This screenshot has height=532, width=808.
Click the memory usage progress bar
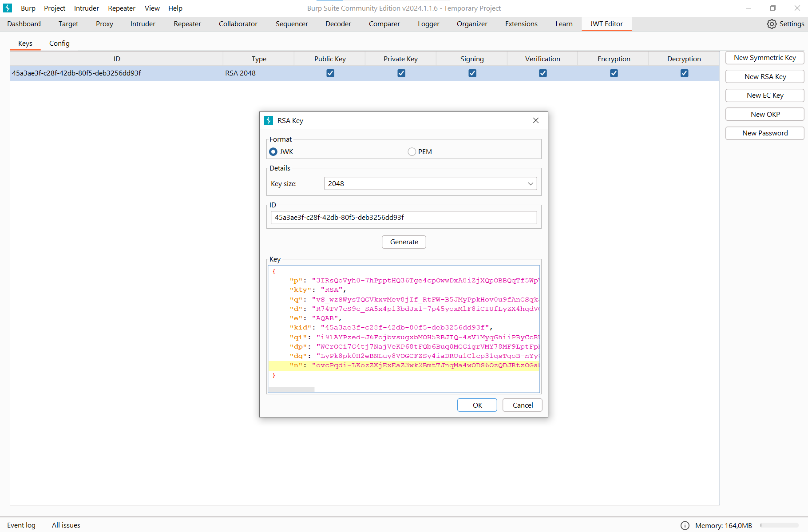pos(779,525)
